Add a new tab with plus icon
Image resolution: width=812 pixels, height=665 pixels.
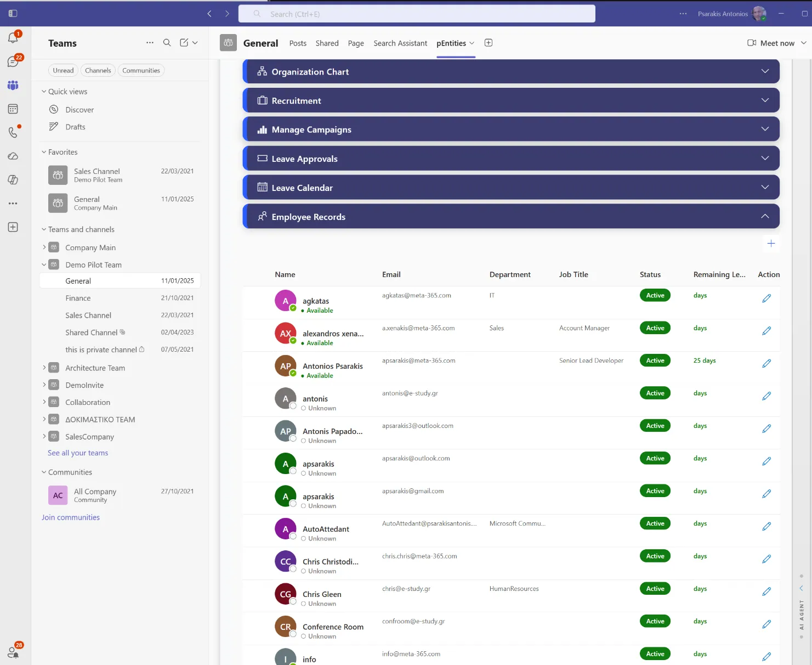(489, 43)
